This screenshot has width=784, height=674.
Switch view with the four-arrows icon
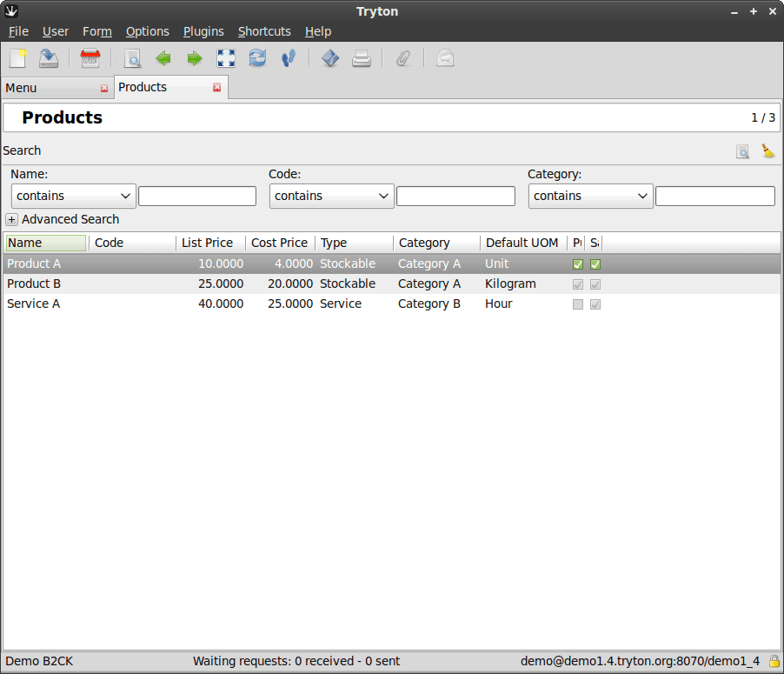(226, 58)
